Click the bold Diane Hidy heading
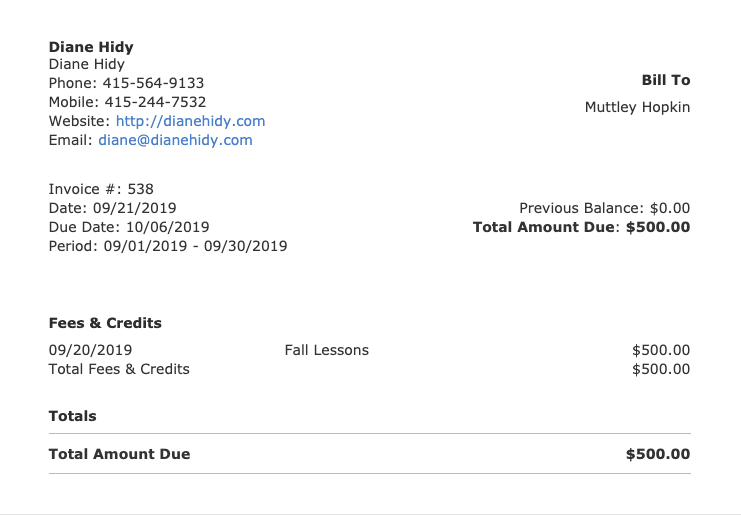This screenshot has width=741, height=515. 91,47
